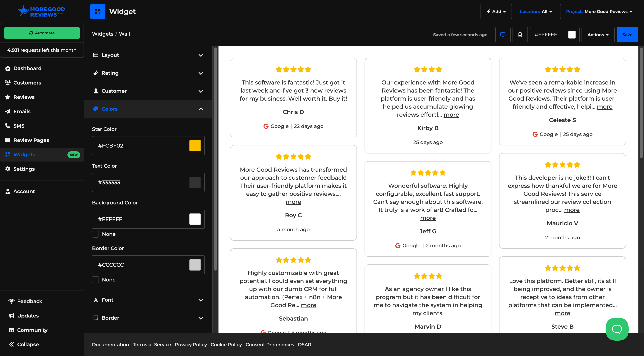This screenshot has height=356, width=644.
Task: Expand the Rating section chevron
Action: click(201, 73)
